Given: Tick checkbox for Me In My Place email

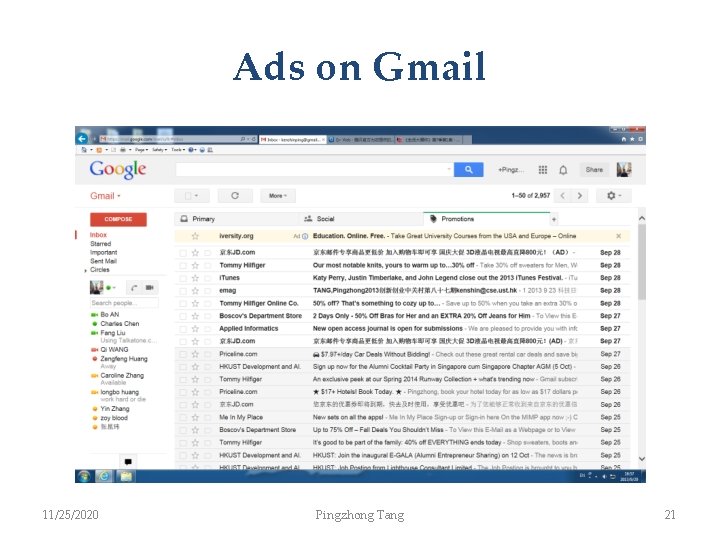Looking at the screenshot, I should [x=183, y=417].
